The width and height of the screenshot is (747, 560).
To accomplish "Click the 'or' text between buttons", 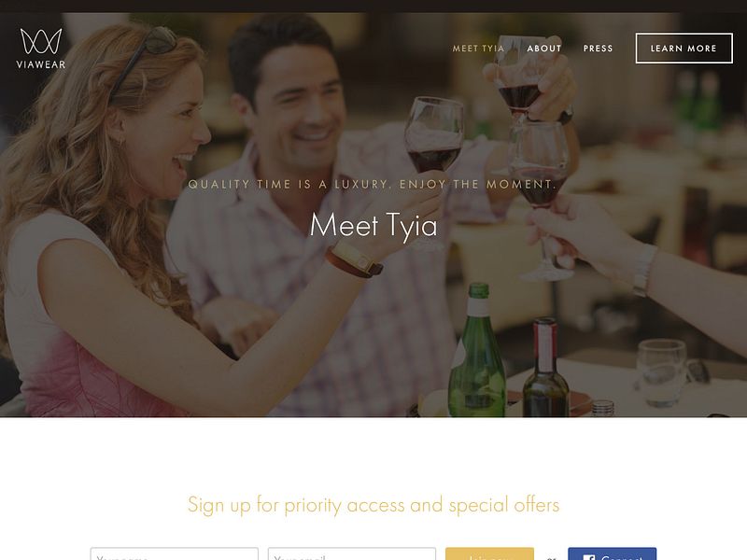I will click(551, 557).
